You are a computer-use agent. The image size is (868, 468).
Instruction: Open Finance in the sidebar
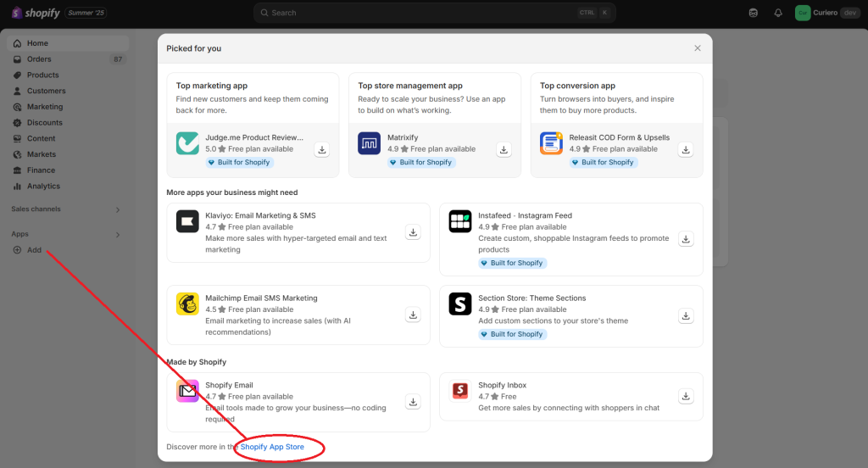(x=68, y=170)
